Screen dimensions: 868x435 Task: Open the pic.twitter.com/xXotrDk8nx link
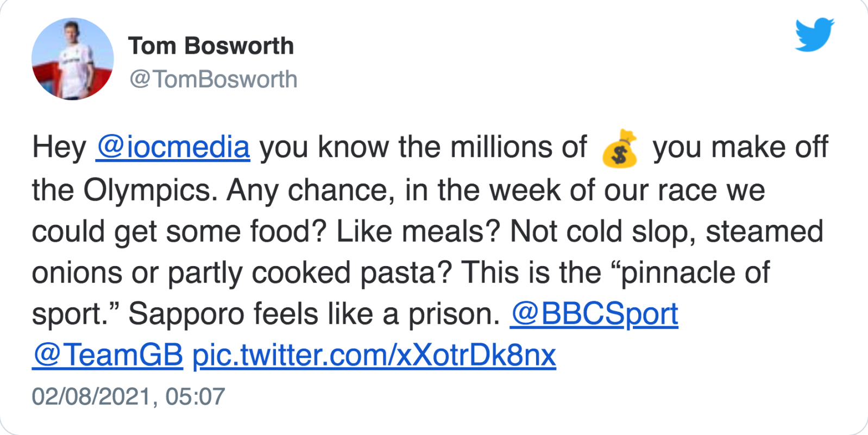374,355
